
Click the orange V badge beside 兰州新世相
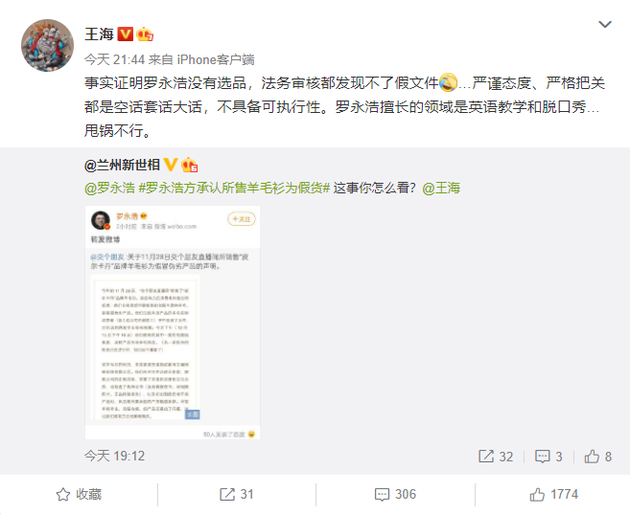pyautogui.click(x=170, y=165)
